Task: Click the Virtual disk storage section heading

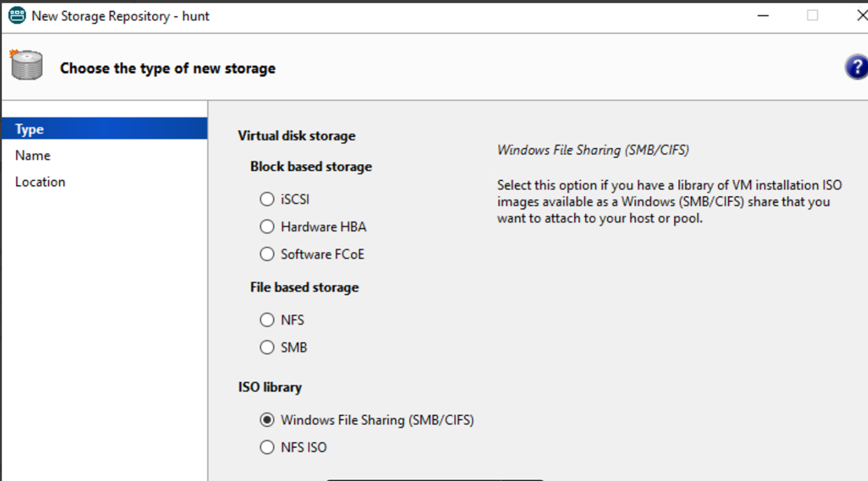Action: pyautogui.click(x=297, y=135)
